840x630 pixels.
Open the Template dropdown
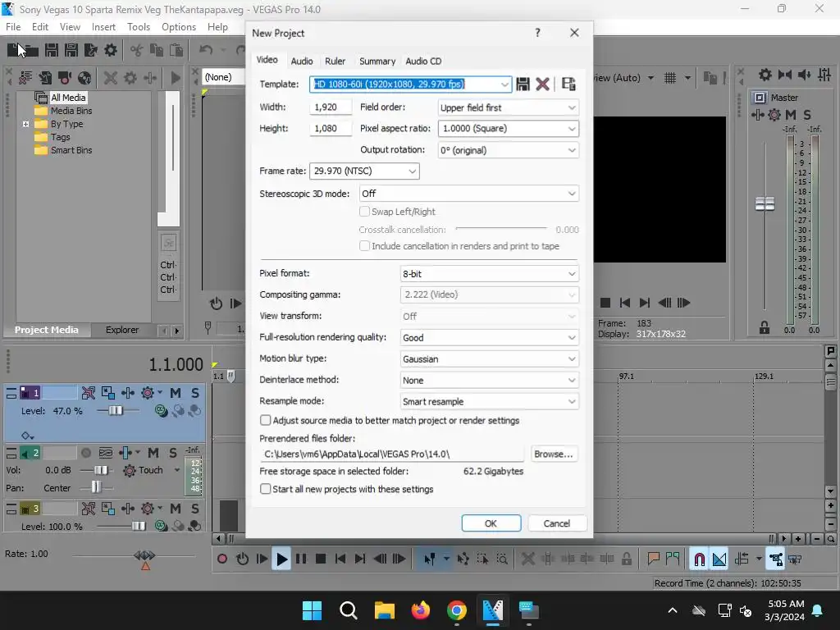pyautogui.click(x=504, y=84)
